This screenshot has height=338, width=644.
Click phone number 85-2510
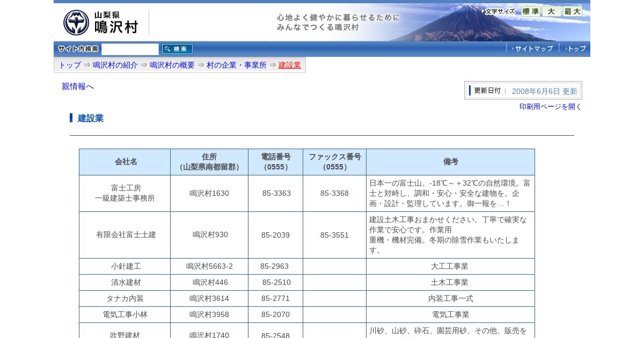tap(276, 283)
